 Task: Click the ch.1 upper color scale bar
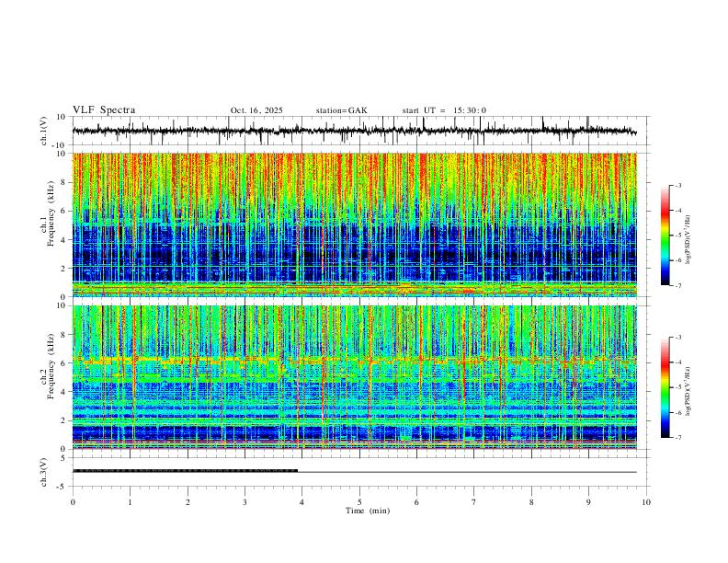coord(665,236)
